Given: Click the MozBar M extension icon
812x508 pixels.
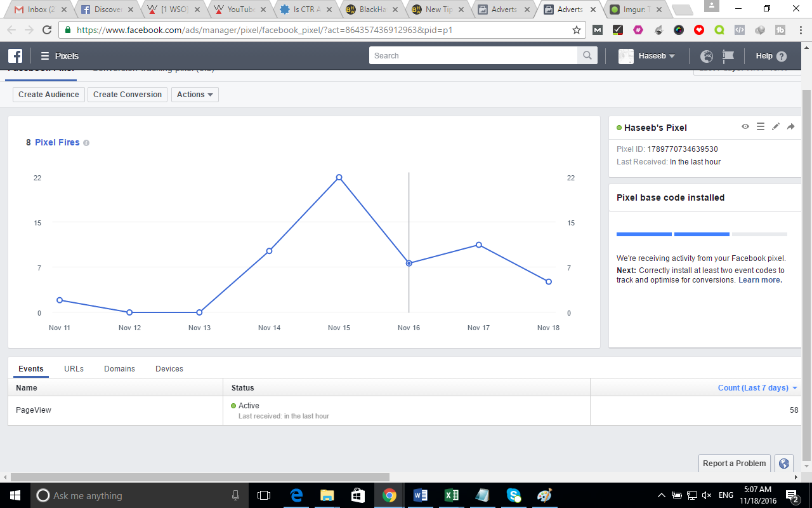Looking at the screenshot, I should click(x=598, y=30).
